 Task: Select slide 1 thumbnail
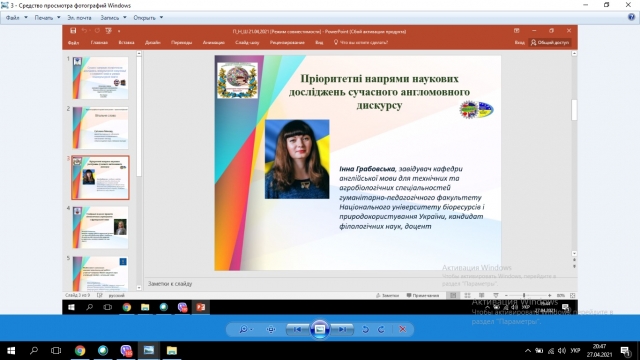click(100, 78)
